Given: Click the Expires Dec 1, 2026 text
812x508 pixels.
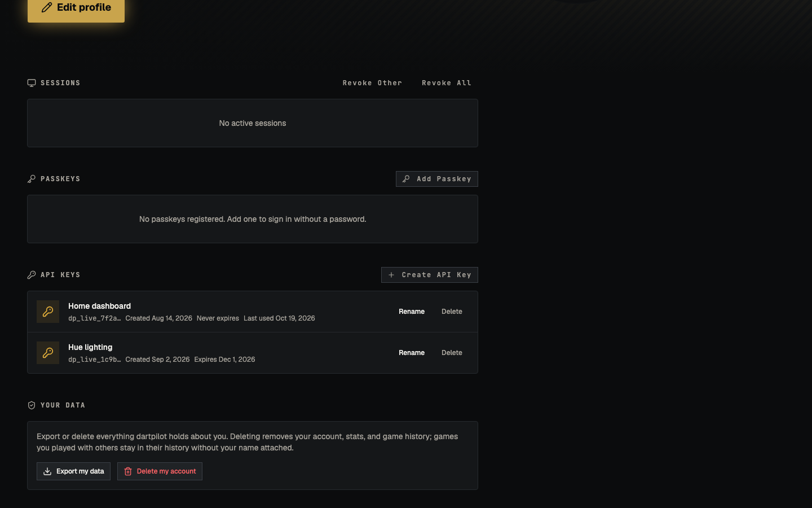Looking at the screenshot, I should (x=224, y=360).
